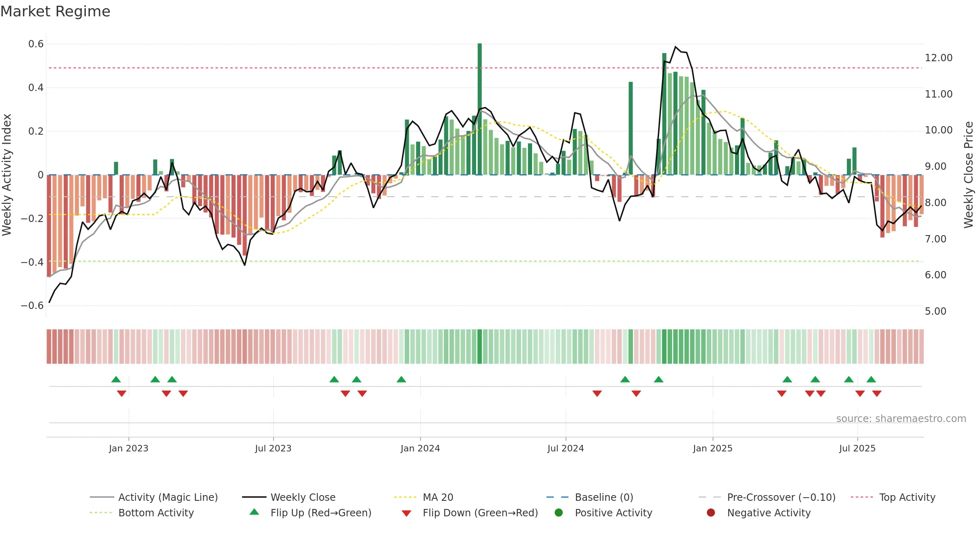
Task: Click Negative Activity legend text
Action: 769,513
